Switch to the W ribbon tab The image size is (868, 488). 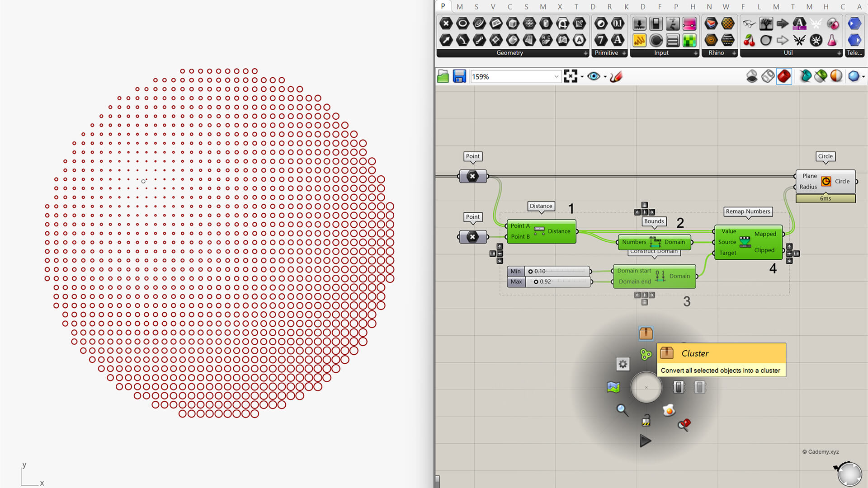coord(726,7)
